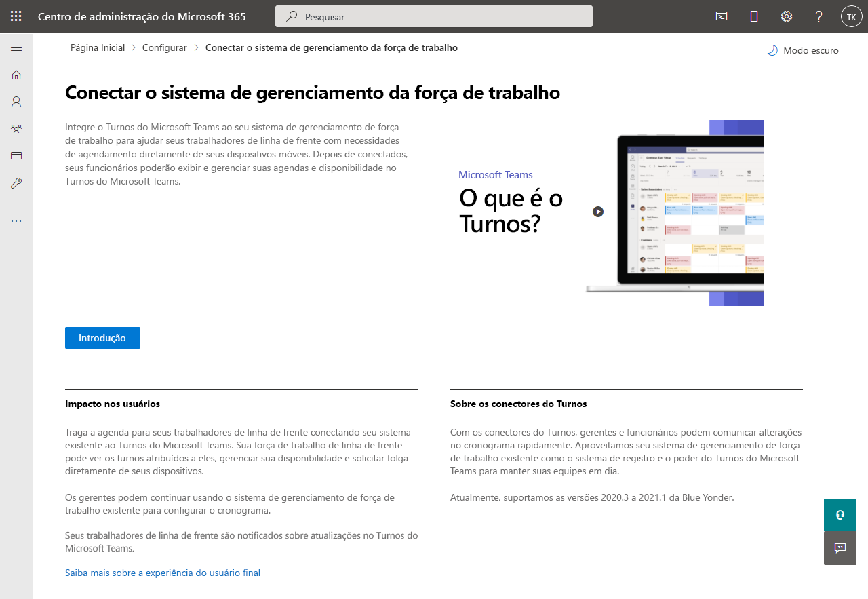
Task: Open Setup wrench icon in sidebar
Action: pyautogui.click(x=16, y=182)
